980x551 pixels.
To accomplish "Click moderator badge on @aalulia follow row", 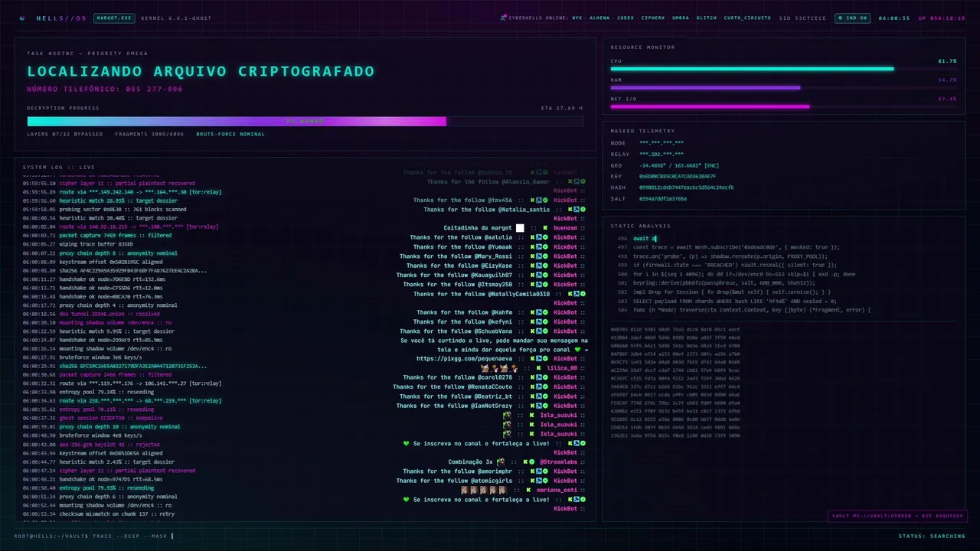I will click(x=539, y=237).
